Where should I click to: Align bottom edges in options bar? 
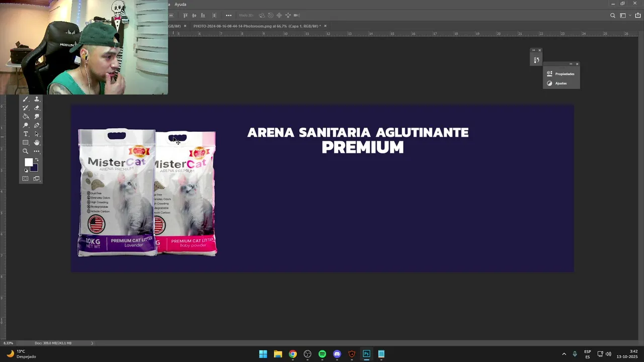click(x=203, y=15)
